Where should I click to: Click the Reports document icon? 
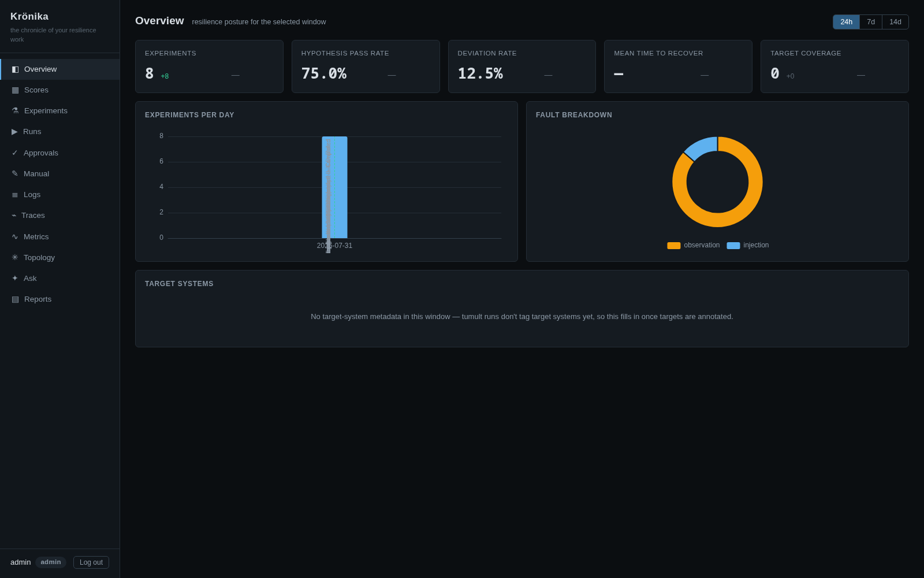[x=15, y=299]
